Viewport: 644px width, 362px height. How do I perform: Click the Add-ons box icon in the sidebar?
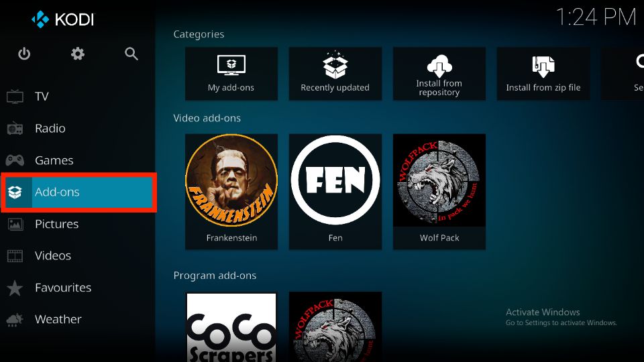(15, 192)
